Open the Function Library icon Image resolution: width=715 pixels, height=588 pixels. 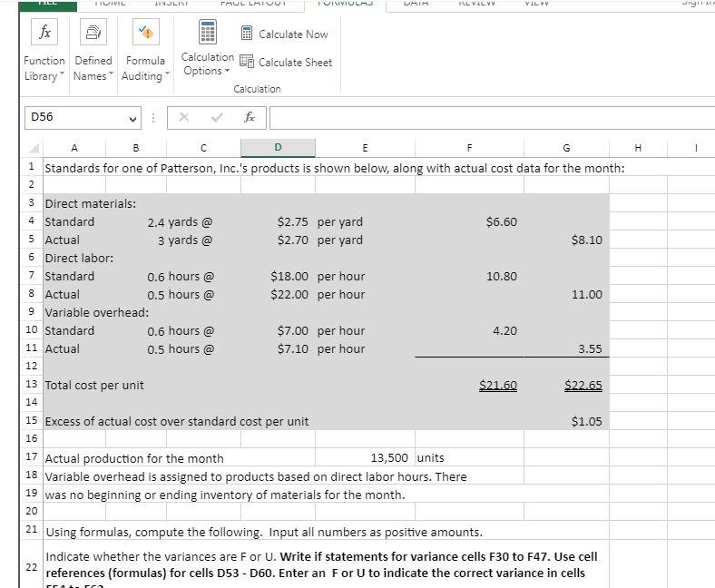44,32
